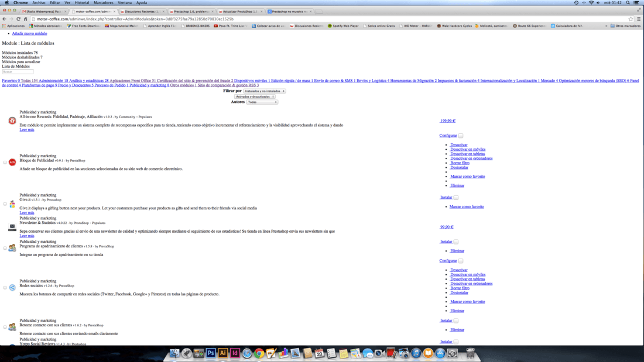Image resolution: width=644 pixels, height=362 pixels.
Task: Expand the 'Otros marcadores' bookmarks folder
Action: [625, 26]
